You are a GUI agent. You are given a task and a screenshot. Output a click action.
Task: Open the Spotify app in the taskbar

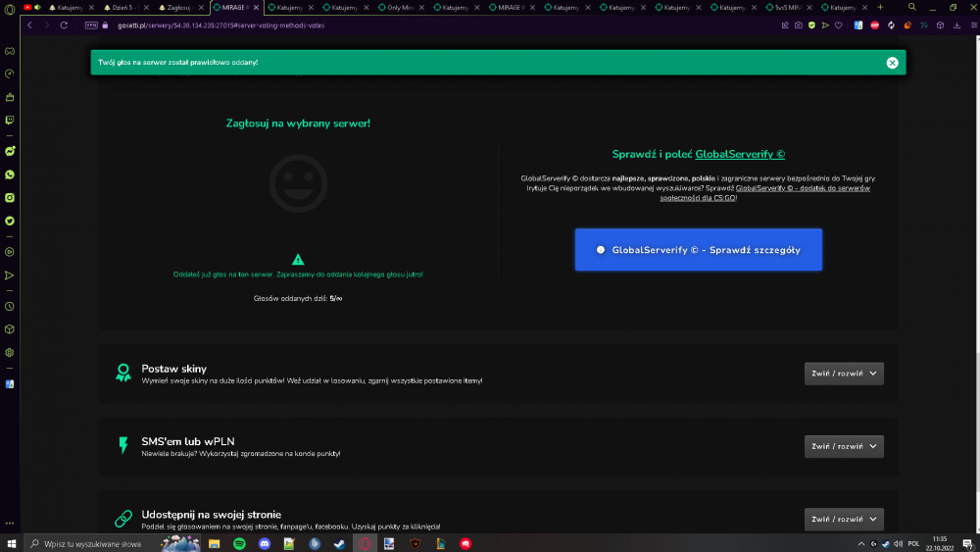click(x=239, y=544)
